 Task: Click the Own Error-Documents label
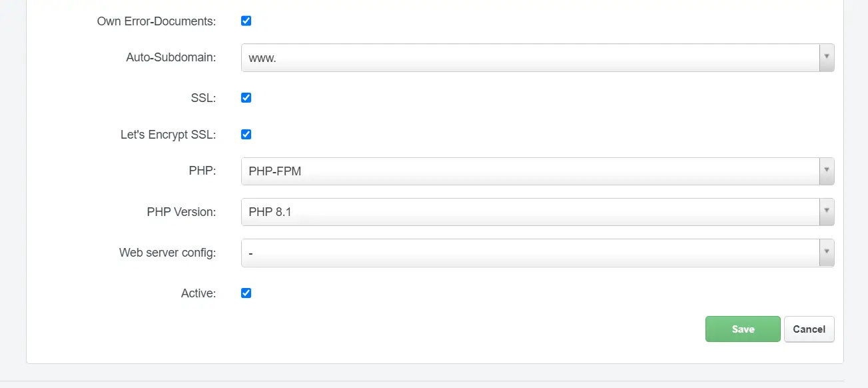point(156,21)
